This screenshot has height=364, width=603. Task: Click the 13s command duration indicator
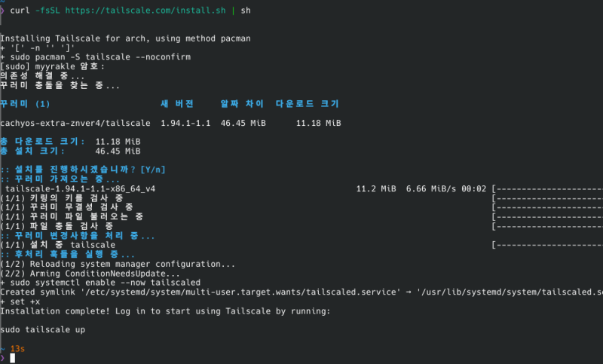coord(17,348)
